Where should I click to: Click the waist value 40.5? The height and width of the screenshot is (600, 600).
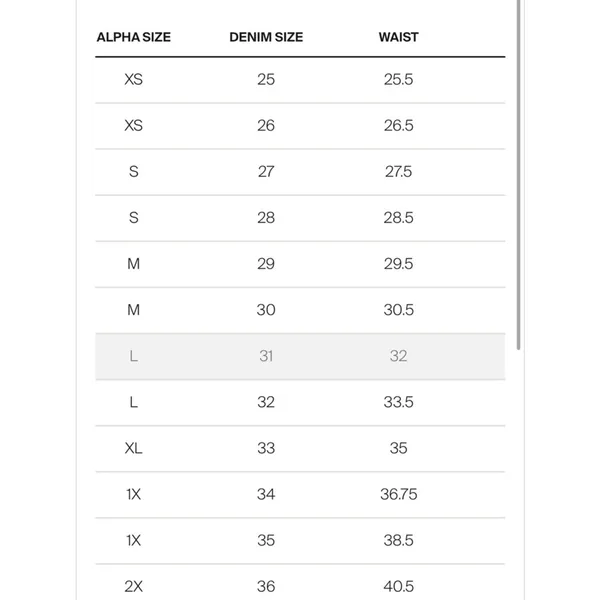(x=398, y=587)
